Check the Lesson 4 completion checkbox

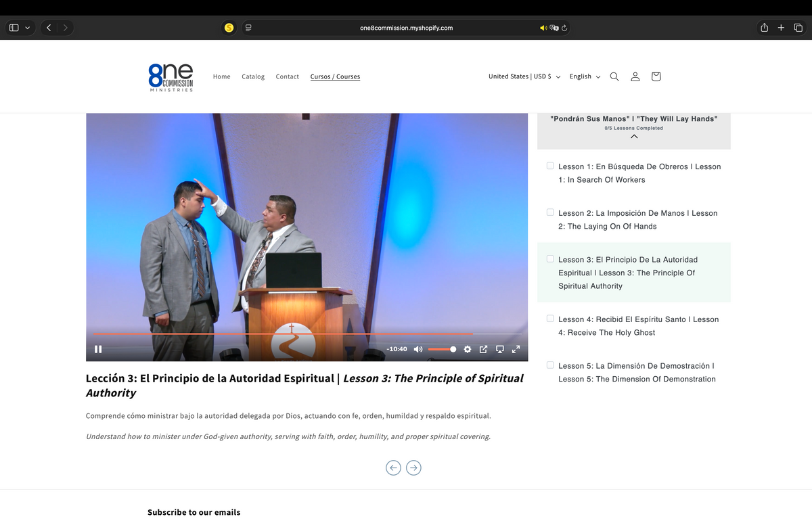[x=550, y=319]
